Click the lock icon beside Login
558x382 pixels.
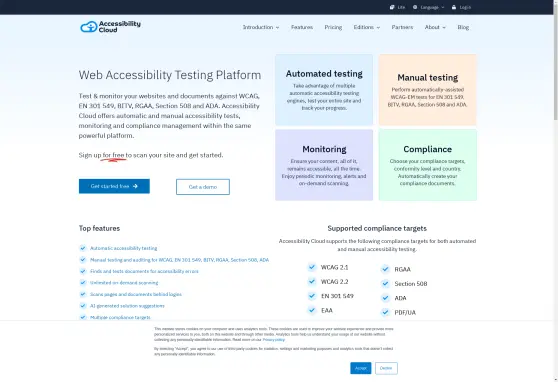tap(454, 7)
